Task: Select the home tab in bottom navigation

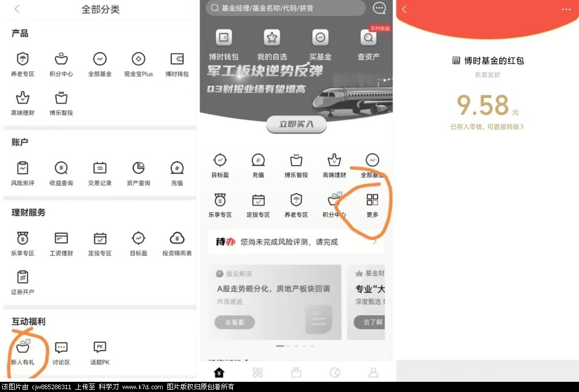Action: 219,372
